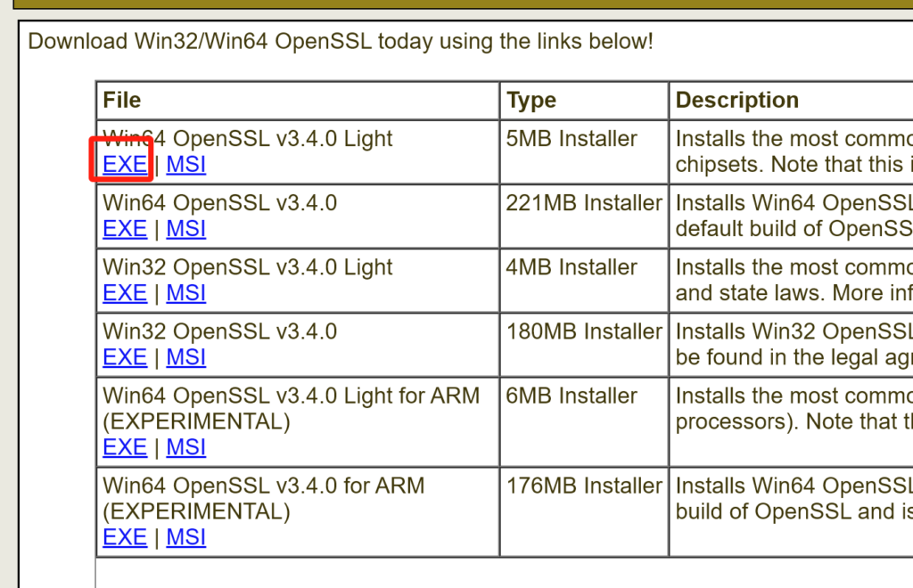Open the EXE link in the 221MB Win64 row
913x588 pixels.
[x=125, y=229]
